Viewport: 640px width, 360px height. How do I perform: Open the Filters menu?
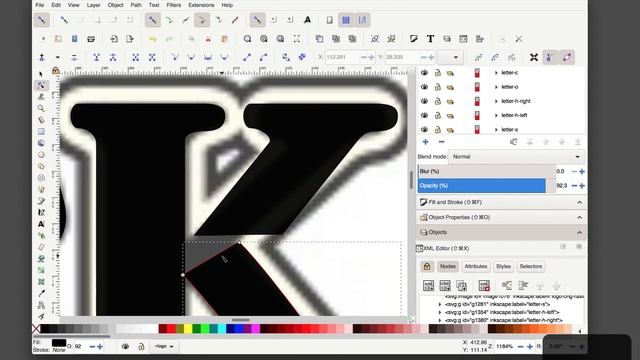tap(173, 5)
